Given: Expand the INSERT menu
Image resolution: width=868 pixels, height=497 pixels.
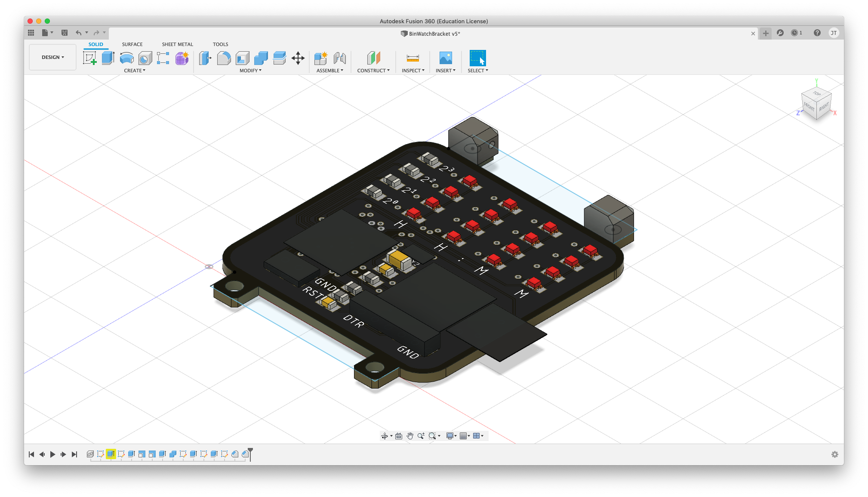Looking at the screenshot, I should pyautogui.click(x=446, y=71).
